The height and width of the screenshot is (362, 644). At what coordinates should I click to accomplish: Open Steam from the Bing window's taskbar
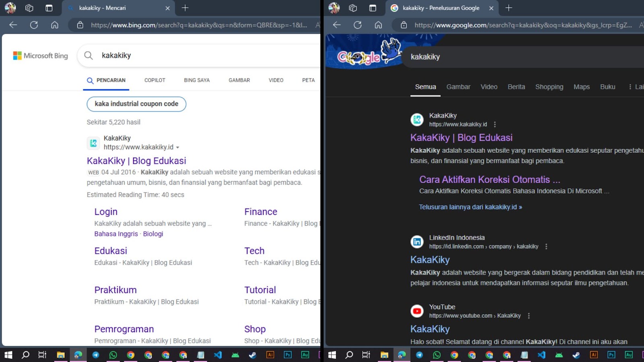click(x=253, y=355)
